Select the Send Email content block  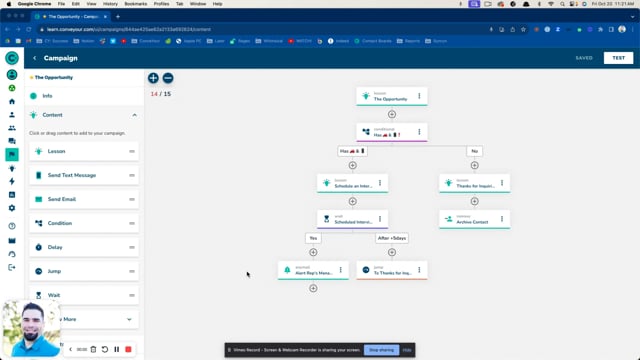(84, 199)
